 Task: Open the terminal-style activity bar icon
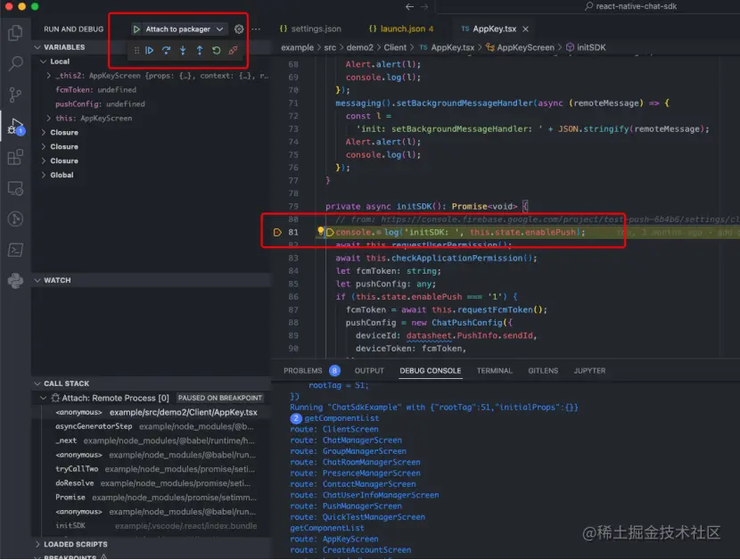pos(15,250)
